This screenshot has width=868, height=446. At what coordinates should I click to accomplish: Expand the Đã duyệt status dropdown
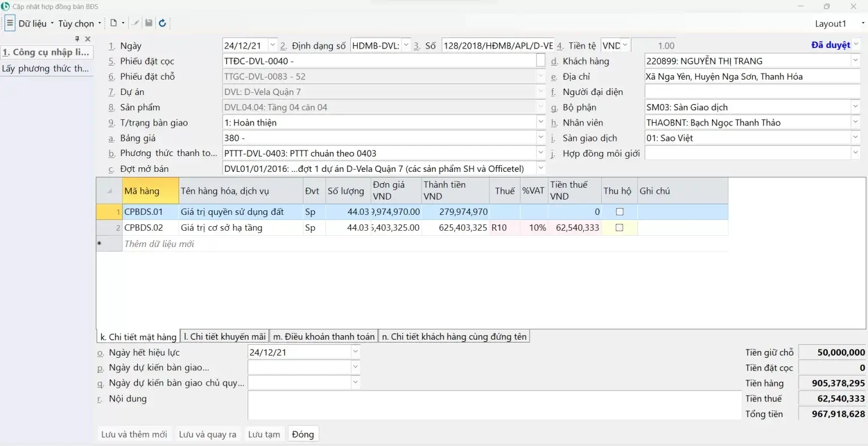point(856,45)
